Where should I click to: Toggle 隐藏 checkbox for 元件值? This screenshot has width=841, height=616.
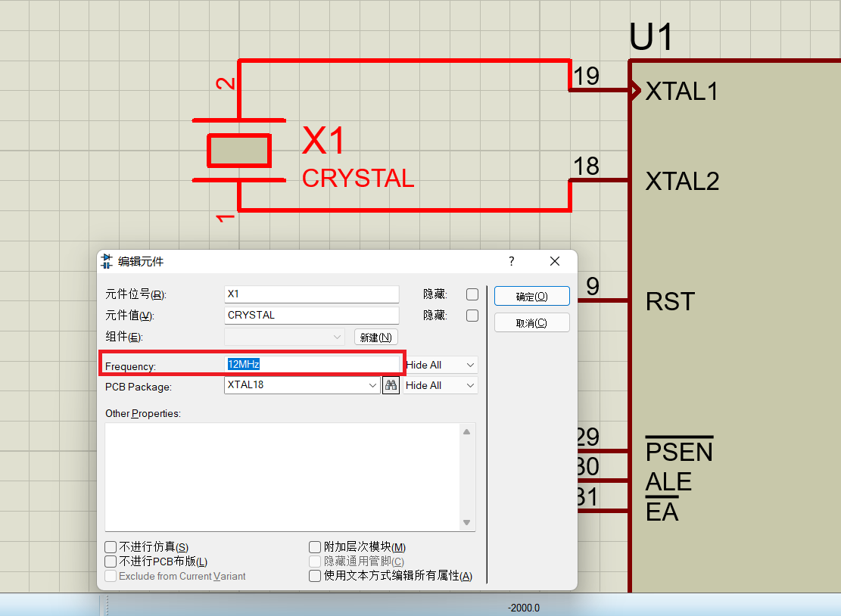pyautogui.click(x=472, y=316)
